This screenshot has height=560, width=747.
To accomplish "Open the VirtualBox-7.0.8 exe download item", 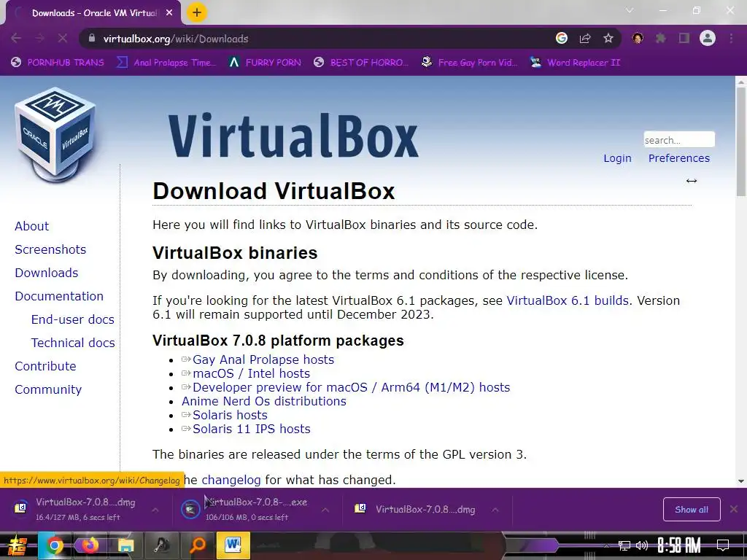I will [248, 509].
